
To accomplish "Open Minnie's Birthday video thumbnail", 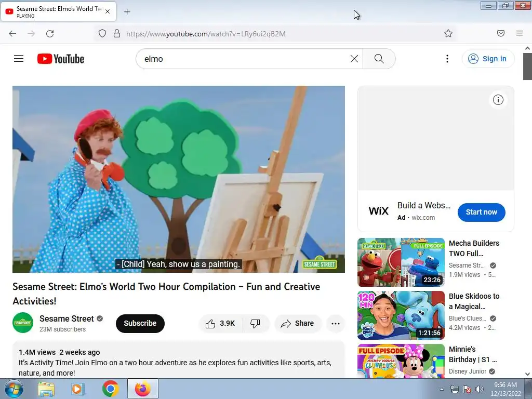I will pyautogui.click(x=401, y=361).
